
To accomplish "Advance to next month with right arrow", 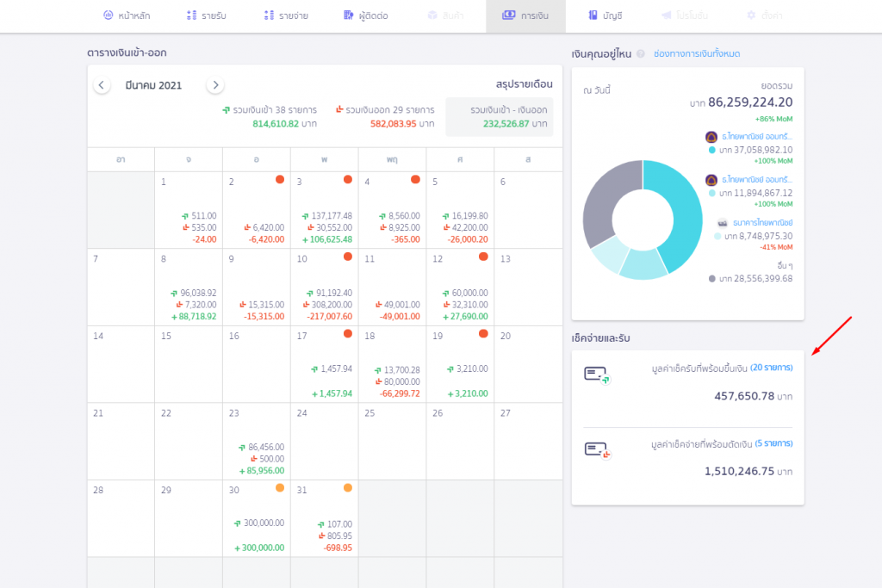I will [215, 85].
